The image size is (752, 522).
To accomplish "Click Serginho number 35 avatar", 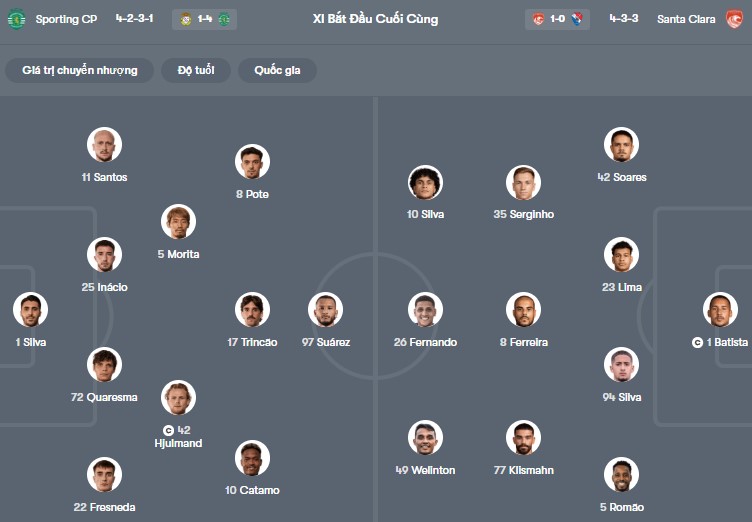I will point(523,182).
